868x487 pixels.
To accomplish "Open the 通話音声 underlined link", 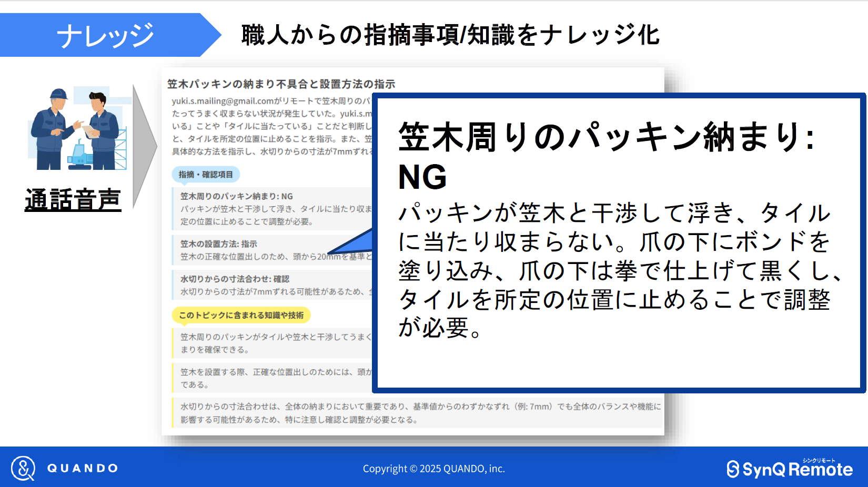I will (x=73, y=200).
